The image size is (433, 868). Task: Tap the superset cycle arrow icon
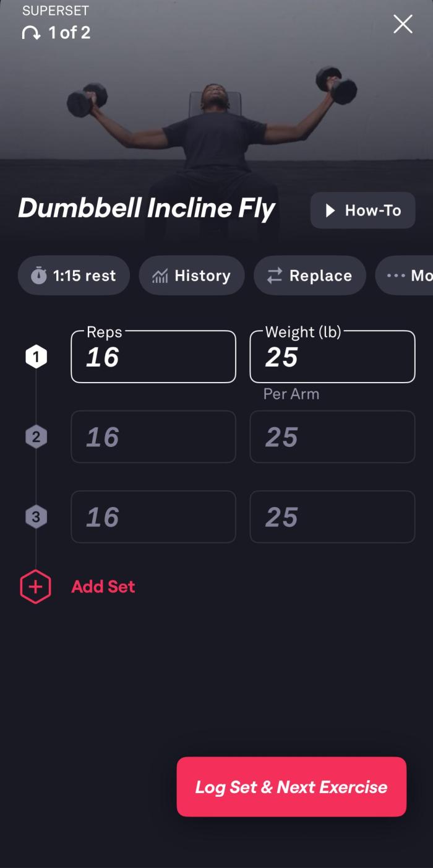[32, 33]
